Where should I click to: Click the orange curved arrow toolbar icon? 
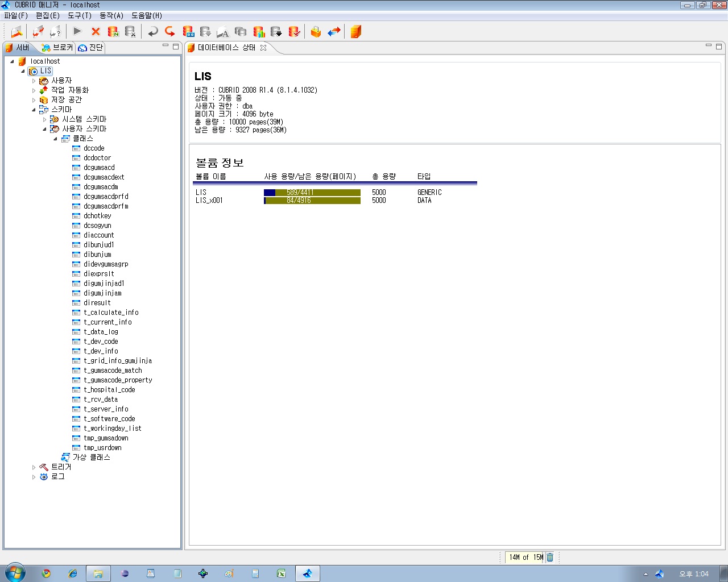[169, 31]
